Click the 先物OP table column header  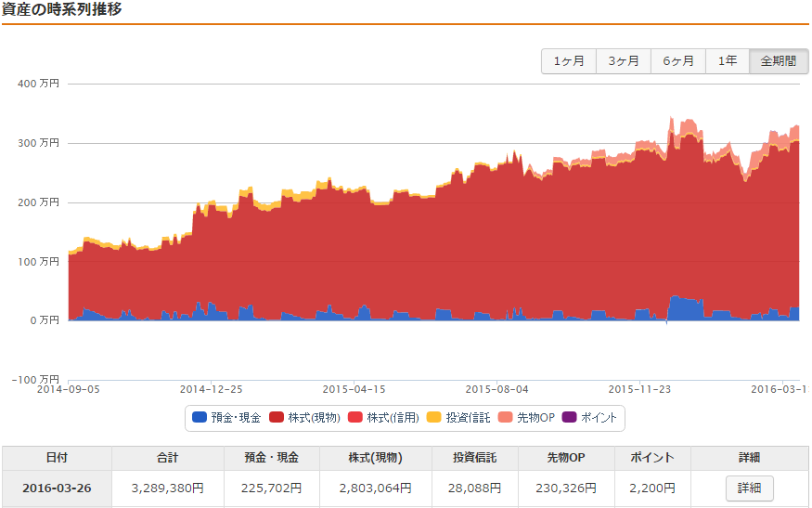click(x=566, y=458)
